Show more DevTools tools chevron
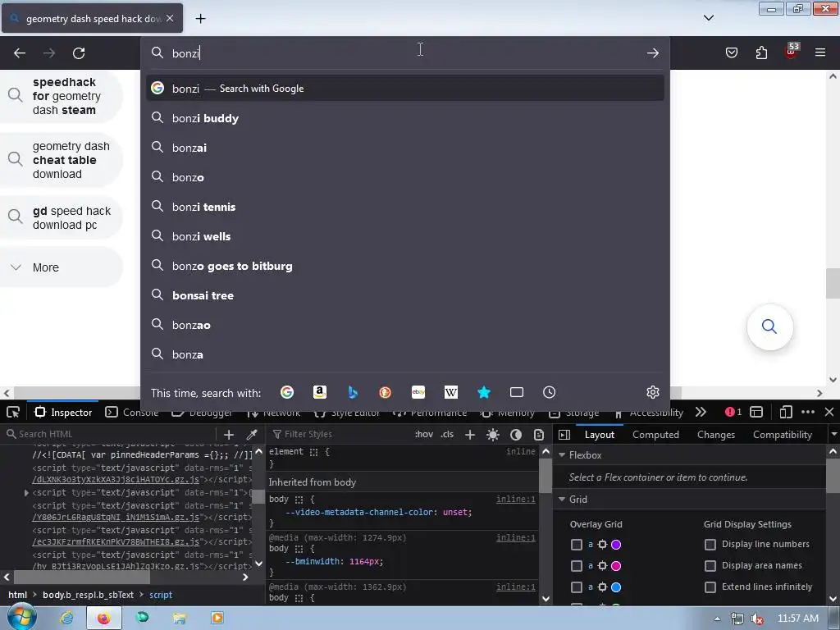The width and height of the screenshot is (840, 630). pyautogui.click(x=701, y=412)
